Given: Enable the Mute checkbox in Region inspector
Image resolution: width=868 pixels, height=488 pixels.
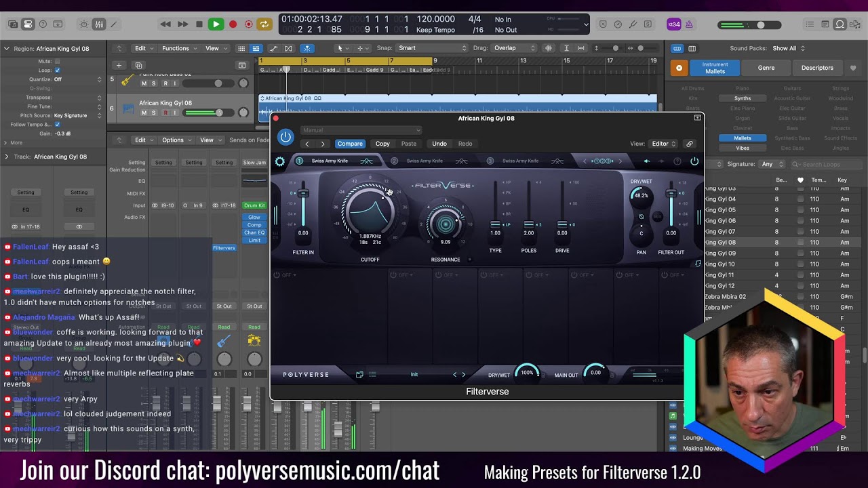Looking at the screenshot, I should coord(57,61).
